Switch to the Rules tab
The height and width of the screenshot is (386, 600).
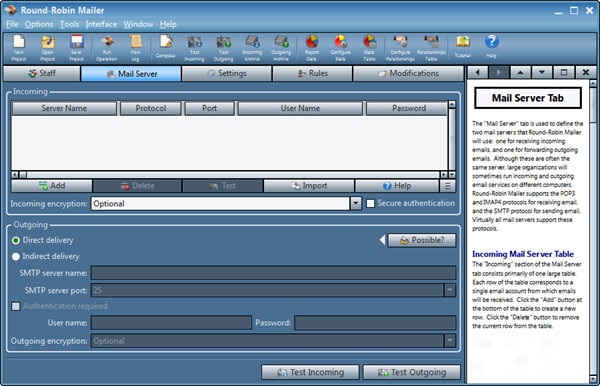(313, 73)
